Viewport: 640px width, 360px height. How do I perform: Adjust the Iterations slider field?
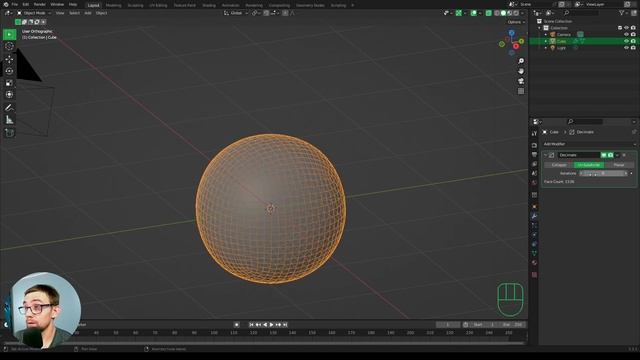click(604, 173)
